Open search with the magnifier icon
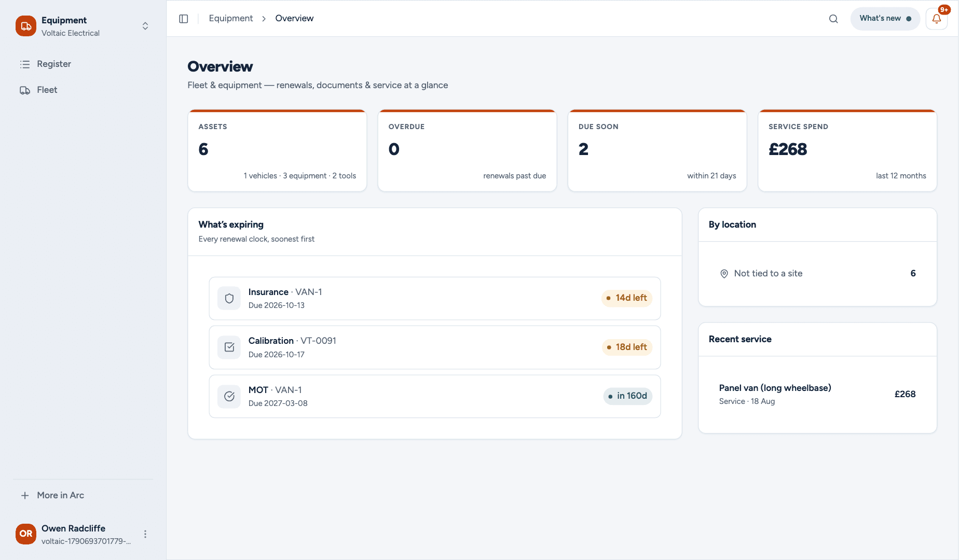The image size is (959, 560). click(833, 19)
